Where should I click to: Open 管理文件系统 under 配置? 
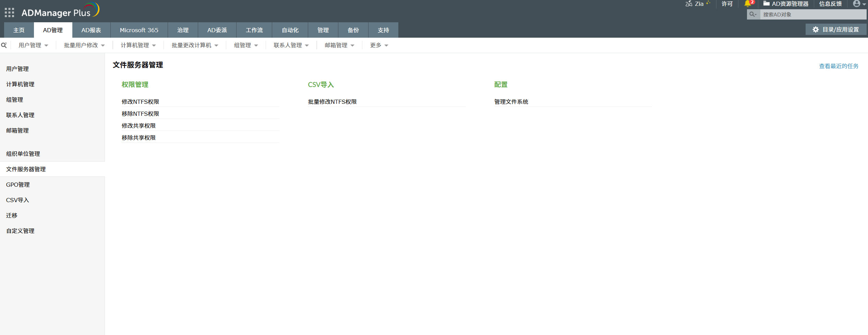(511, 102)
